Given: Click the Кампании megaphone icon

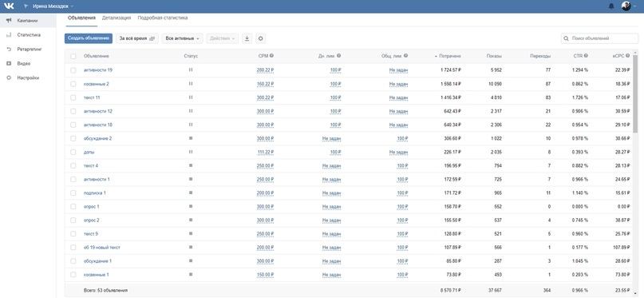Looking at the screenshot, I should tap(9, 21).
